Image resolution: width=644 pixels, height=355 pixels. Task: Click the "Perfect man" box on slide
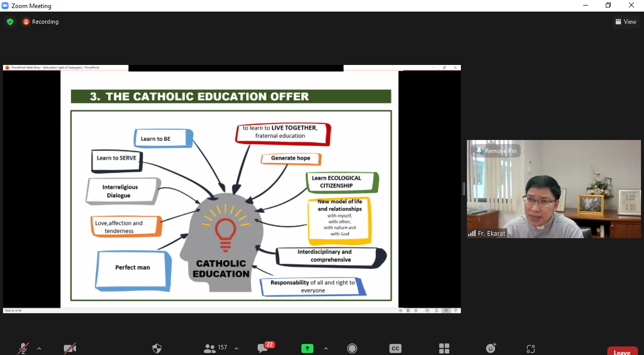pos(133,270)
